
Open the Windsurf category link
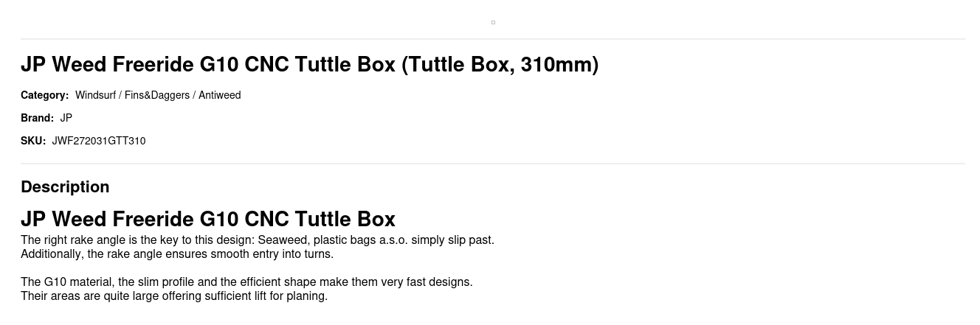pyautogui.click(x=95, y=95)
